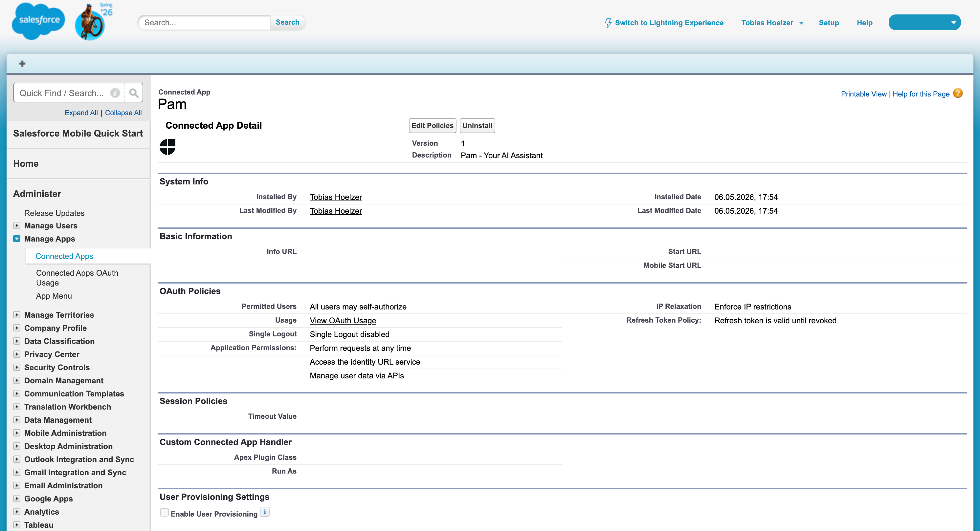Click 'Manage user data via APIs' permission
The height and width of the screenshot is (531, 980).
pyautogui.click(x=357, y=375)
